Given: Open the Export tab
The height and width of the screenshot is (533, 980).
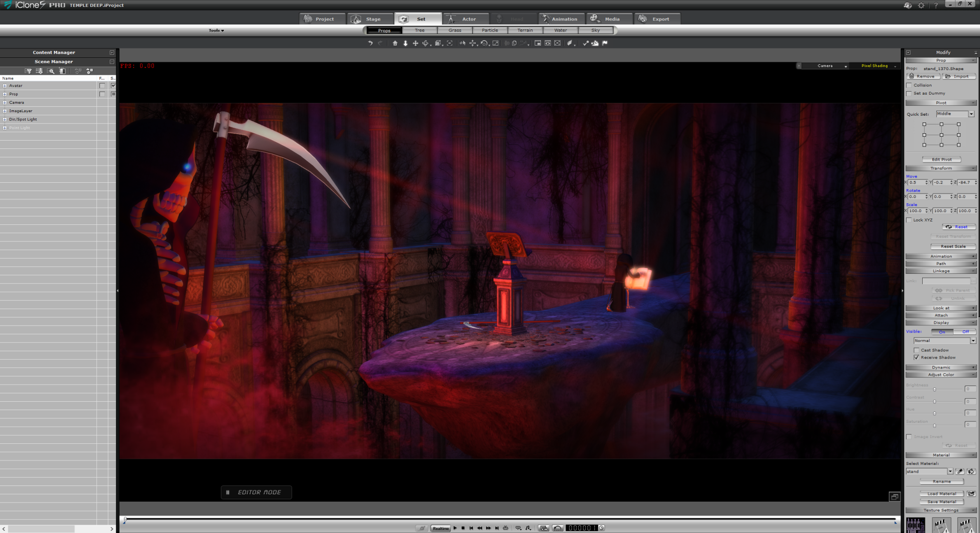Looking at the screenshot, I should coord(658,19).
